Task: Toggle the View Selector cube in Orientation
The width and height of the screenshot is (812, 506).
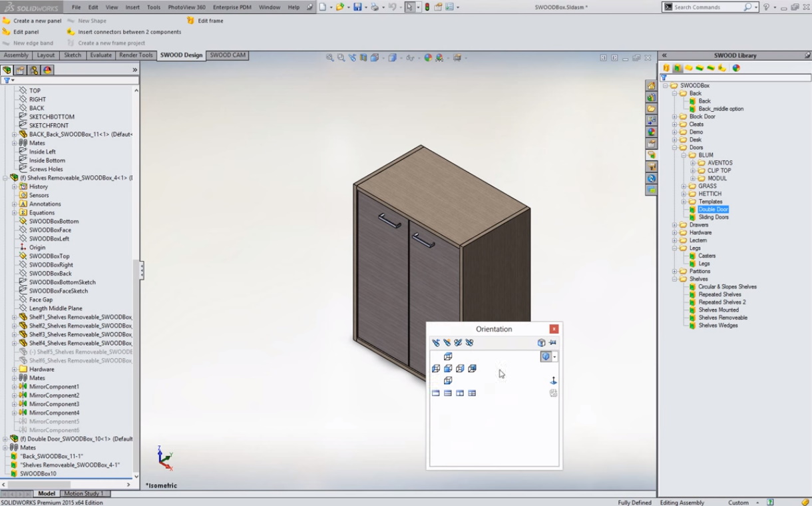Action: click(x=541, y=343)
